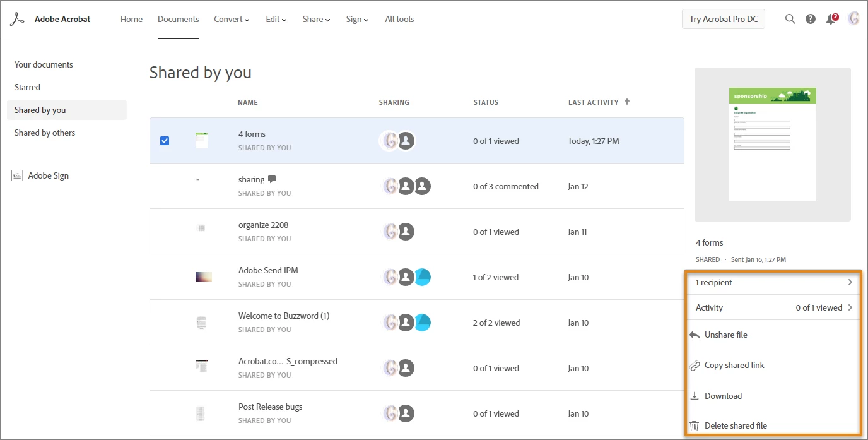Screen dimensions: 868x440
Task: Click the Unshare file arrow icon
Action: (x=695, y=335)
